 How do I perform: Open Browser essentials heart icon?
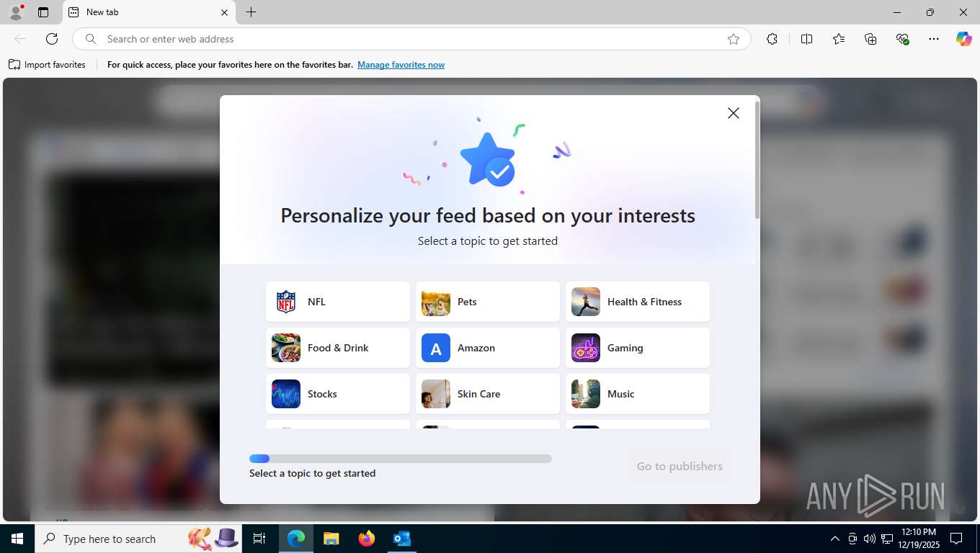pyautogui.click(x=902, y=39)
